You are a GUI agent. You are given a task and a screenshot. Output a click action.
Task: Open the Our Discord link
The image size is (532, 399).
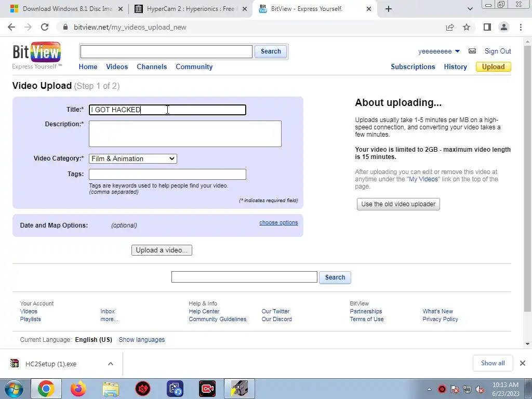coord(277,319)
